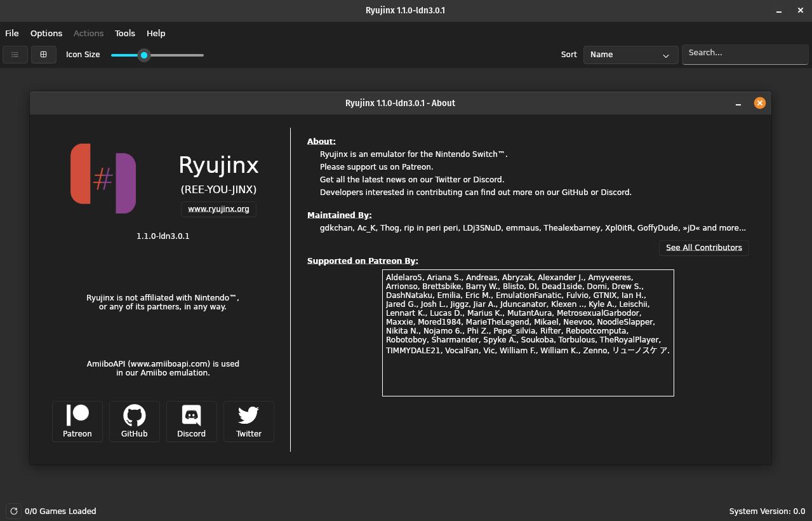
Task: Open the Options menu
Action: click(x=46, y=33)
